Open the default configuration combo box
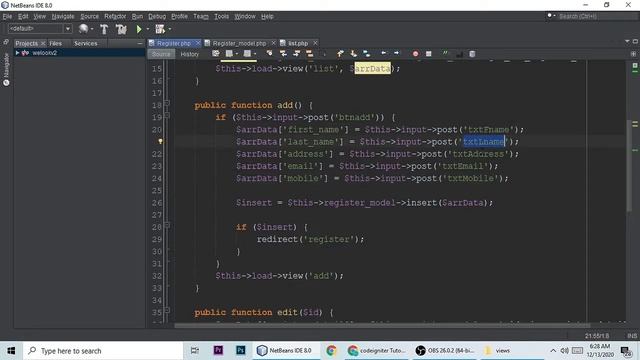640x360 pixels. (40, 29)
